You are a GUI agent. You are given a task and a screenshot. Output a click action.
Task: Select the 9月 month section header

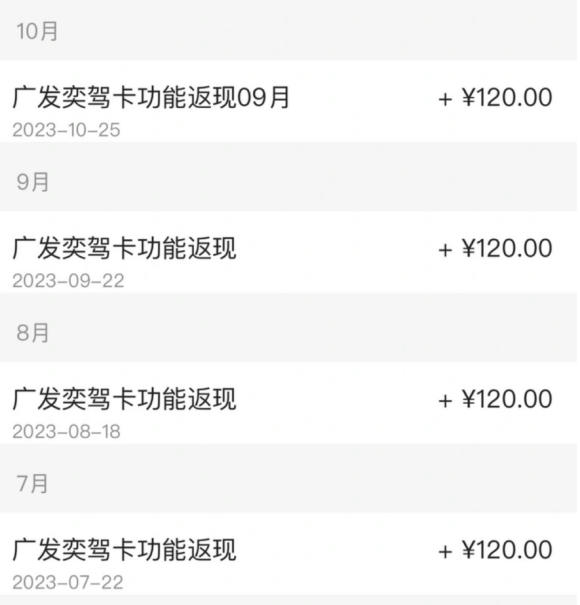[x=33, y=182]
